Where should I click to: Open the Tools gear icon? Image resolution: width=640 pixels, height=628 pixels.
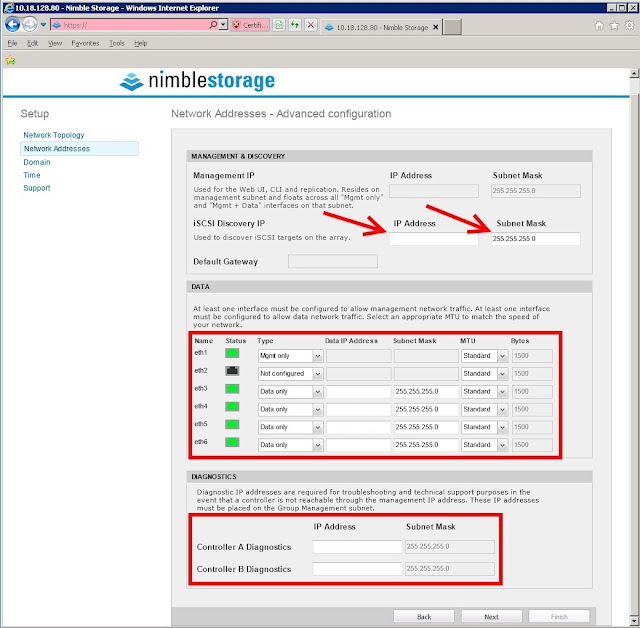tap(629, 26)
